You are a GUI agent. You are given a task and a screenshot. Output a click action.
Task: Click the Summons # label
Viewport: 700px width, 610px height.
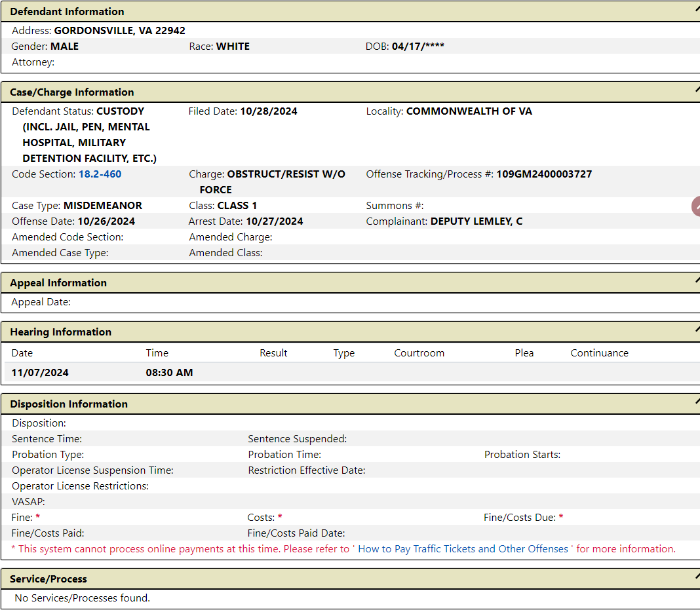pos(395,206)
